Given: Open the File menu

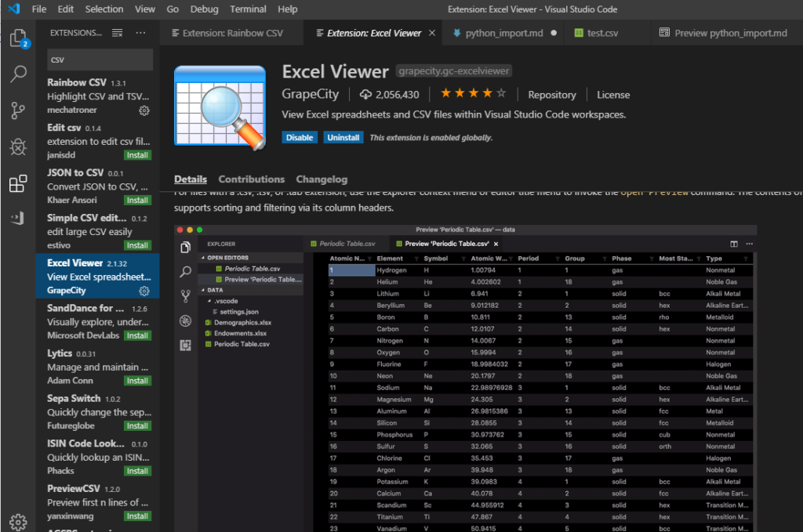Looking at the screenshot, I should [x=39, y=9].
